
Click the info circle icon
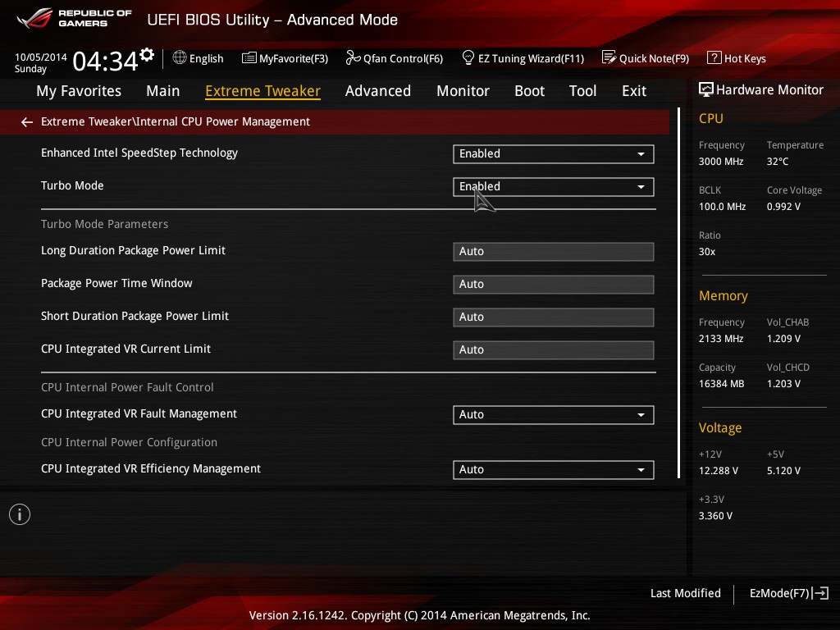tap(20, 514)
